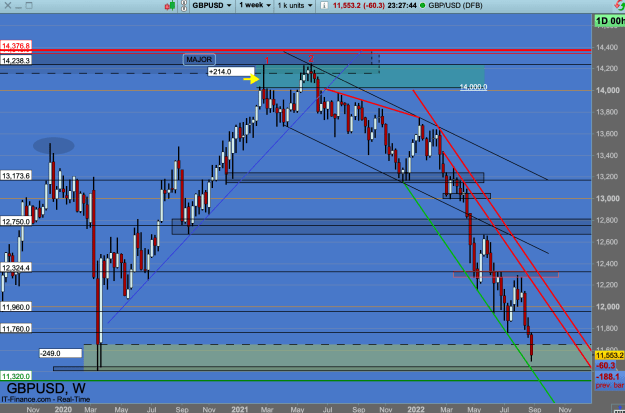Click the toolbar price 11,553.2 (-60.3)
Image resolution: width=625 pixels, height=413 pixels.
[359, 6]
